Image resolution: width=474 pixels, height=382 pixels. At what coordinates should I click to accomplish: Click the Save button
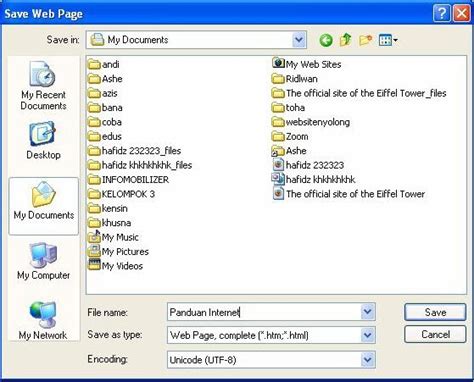(x=435, y=312)
